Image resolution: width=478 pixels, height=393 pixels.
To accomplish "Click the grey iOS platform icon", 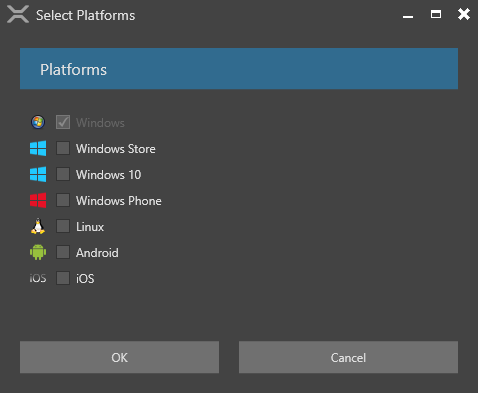I will pos(38,278).
